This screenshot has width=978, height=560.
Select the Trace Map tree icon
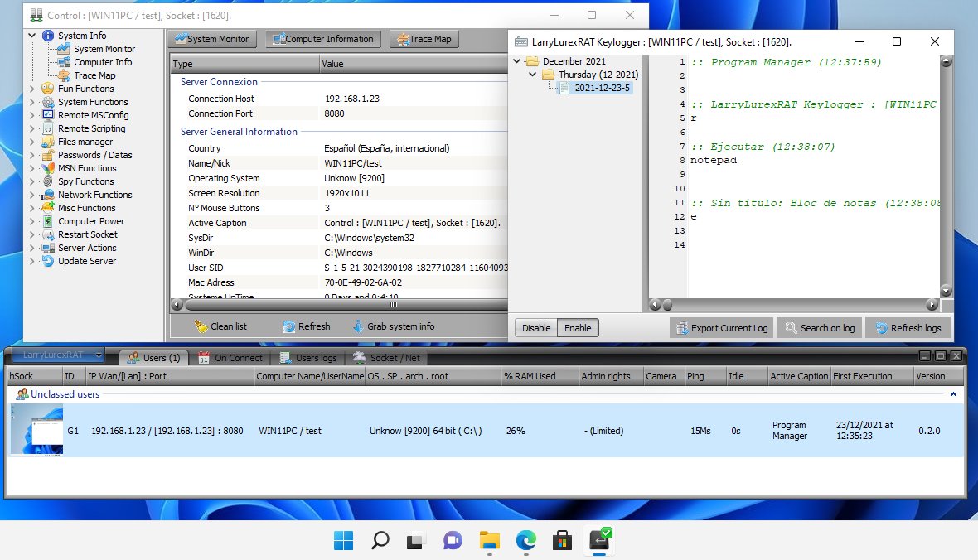point(64,75)
